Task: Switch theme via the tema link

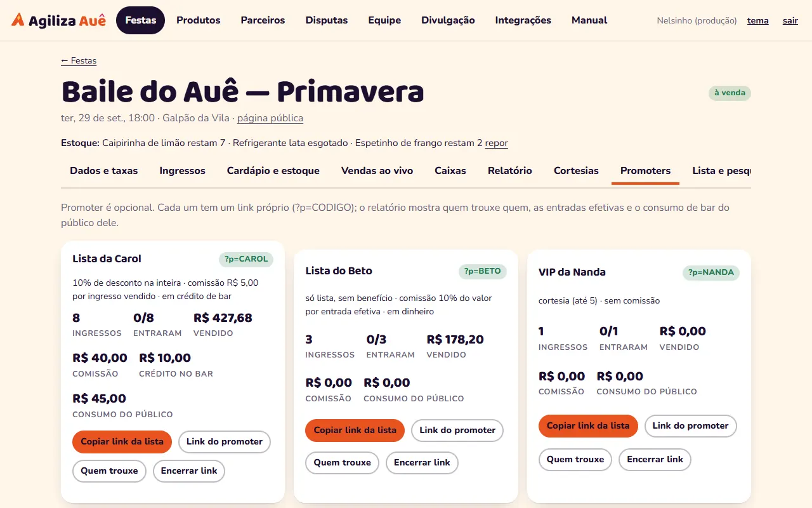Action: (x=758, y=20)
